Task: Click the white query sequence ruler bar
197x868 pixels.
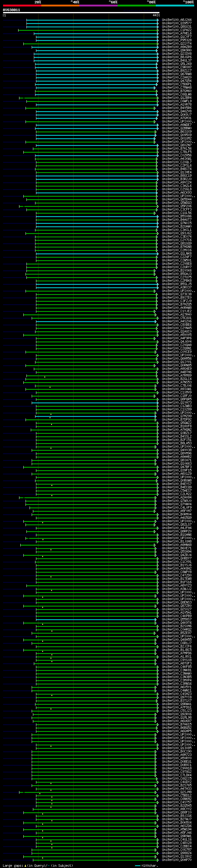Action: (x=81, y=13)
